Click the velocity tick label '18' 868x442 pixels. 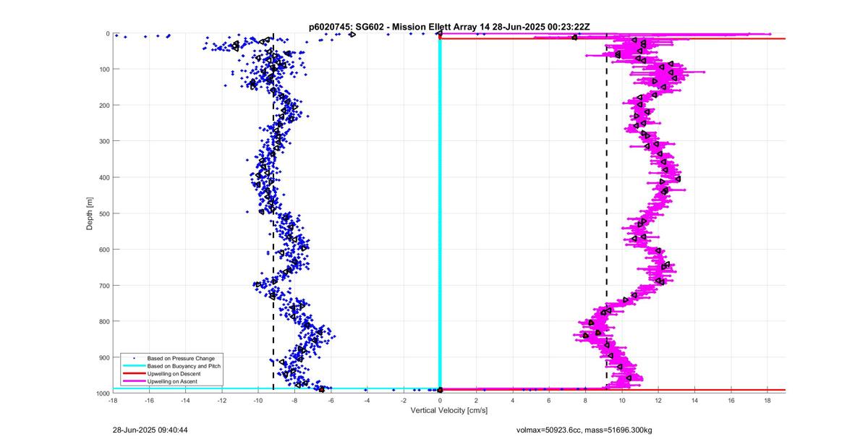tap(767, 400)
